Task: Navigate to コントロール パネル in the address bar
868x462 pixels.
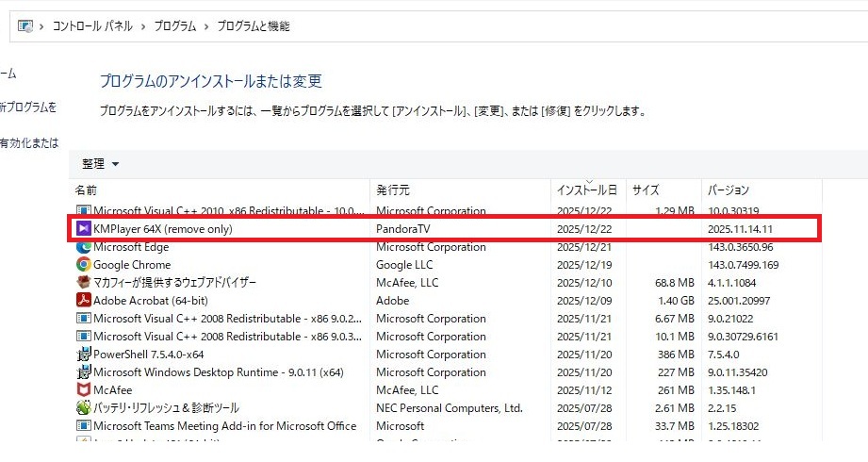Action: (91, 26)
